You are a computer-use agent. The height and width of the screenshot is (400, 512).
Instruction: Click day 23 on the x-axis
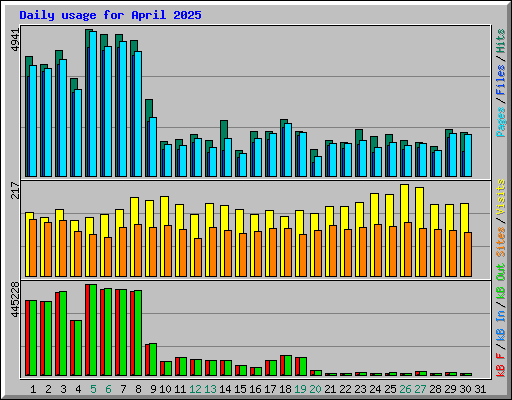360,389
